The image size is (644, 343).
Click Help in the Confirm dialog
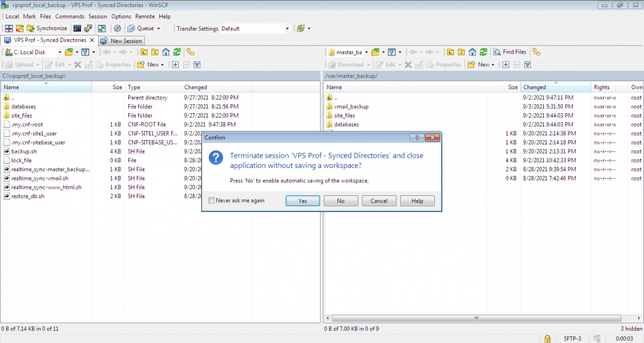tap(417, 200)
